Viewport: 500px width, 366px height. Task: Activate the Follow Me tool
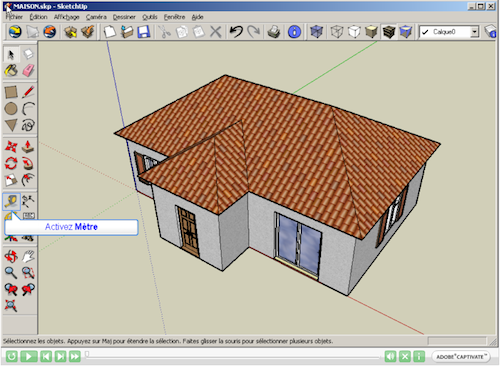point(28,163)
